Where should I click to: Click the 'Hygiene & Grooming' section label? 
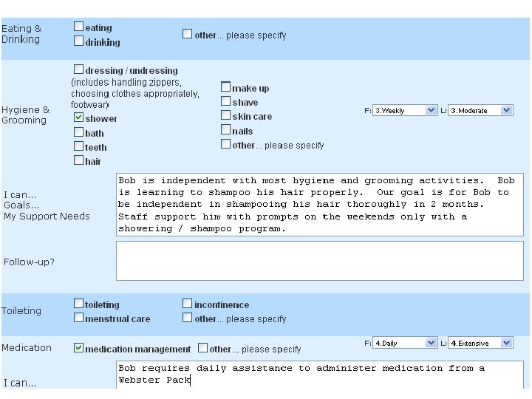25,115
